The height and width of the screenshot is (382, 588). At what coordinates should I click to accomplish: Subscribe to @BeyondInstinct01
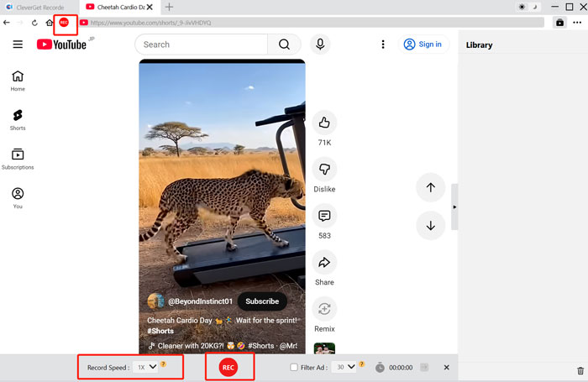click(262, 301)
